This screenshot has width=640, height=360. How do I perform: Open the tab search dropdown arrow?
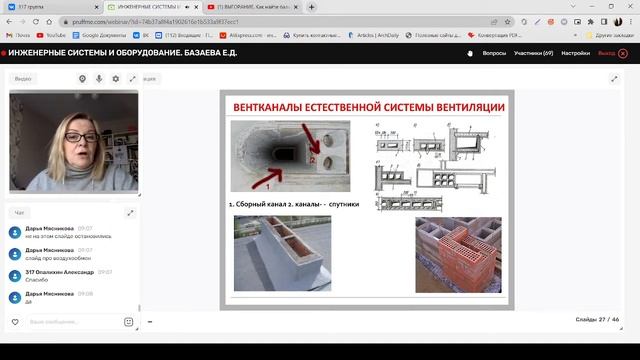(x=573, y=7)
